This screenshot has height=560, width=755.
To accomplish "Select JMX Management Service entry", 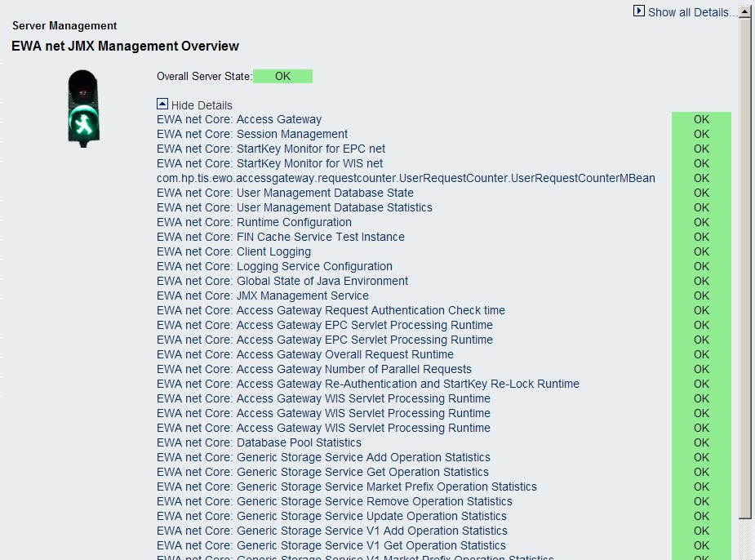I will pos(263,296).
